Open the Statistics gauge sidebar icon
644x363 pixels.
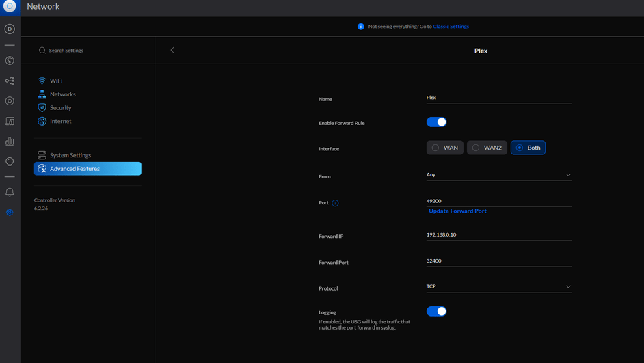[10, 60]
